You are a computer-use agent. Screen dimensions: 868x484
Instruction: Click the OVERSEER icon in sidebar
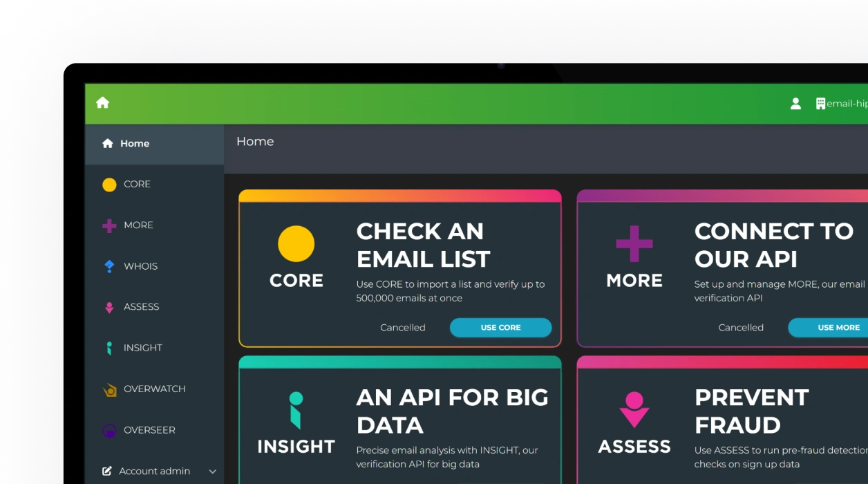pyautogui.click(x=109, y=430)
